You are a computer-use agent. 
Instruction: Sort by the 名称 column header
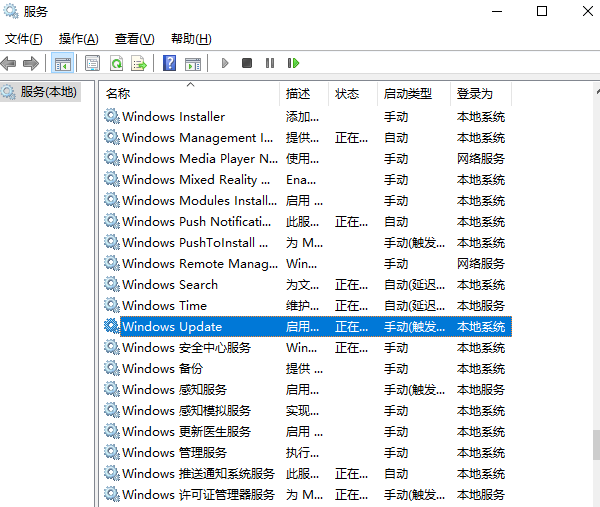click(x=191, y=94)
